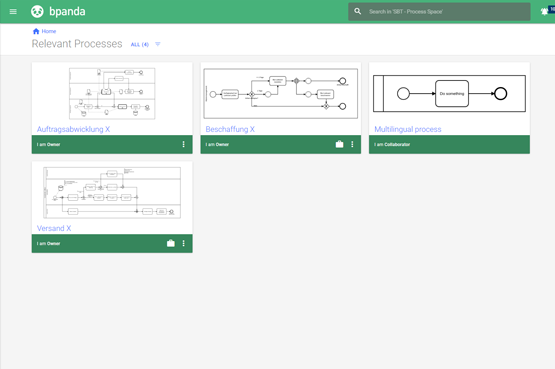Click briefcase icon on Beschaffung X card
Viewport: 555px width, 369px height.
pos(339,144)
